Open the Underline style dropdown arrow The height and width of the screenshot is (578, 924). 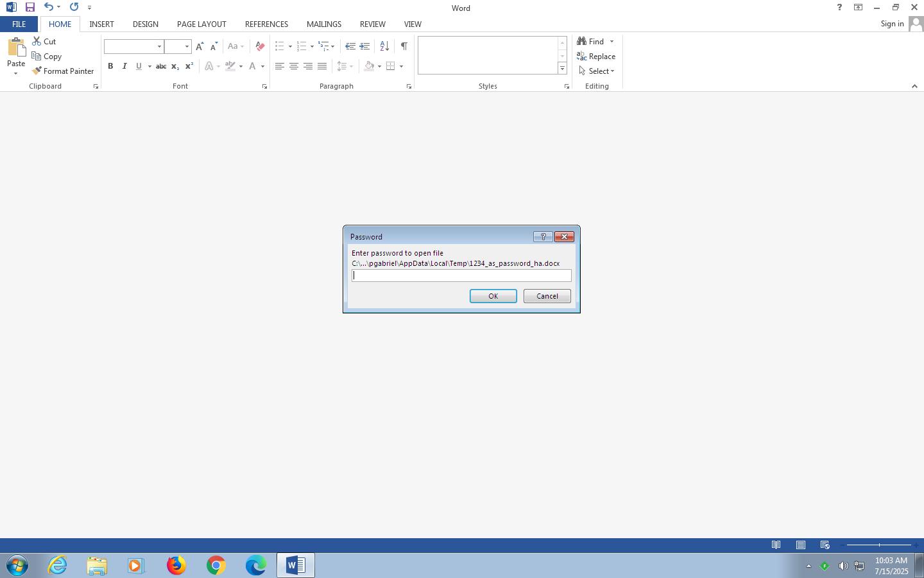pos(150,66)
